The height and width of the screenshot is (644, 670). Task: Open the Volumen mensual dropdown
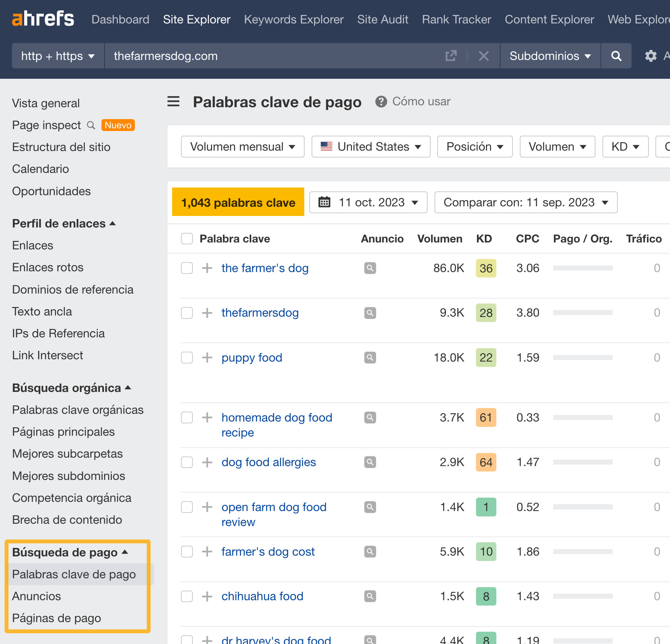click(242, 146)
